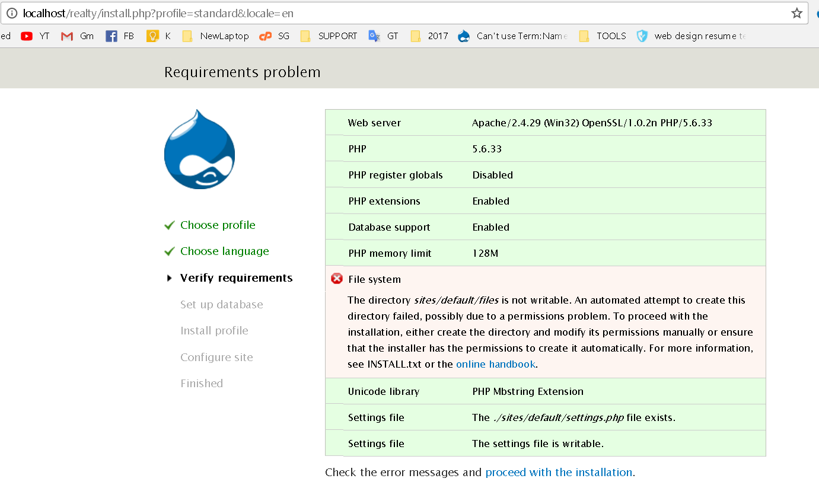Open YouTube from the YT bookmark icon

[x=26, y=36]
